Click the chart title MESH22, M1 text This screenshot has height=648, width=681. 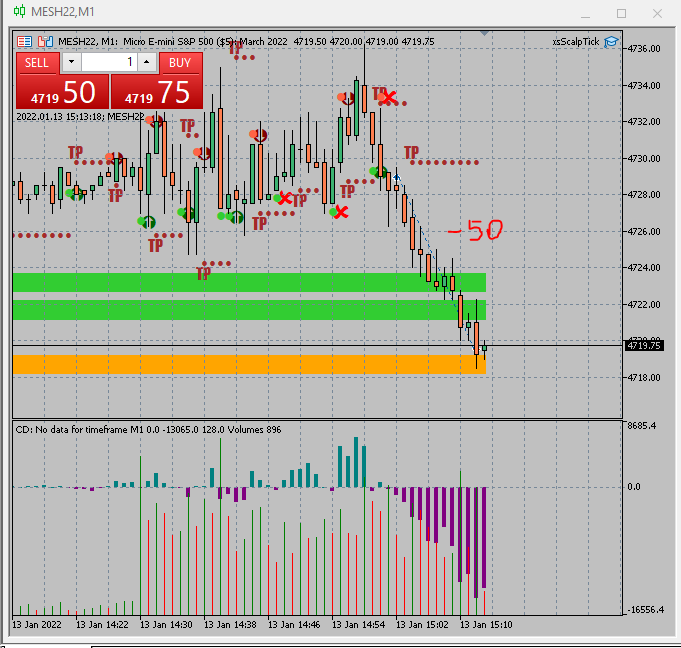click(88, 42)
